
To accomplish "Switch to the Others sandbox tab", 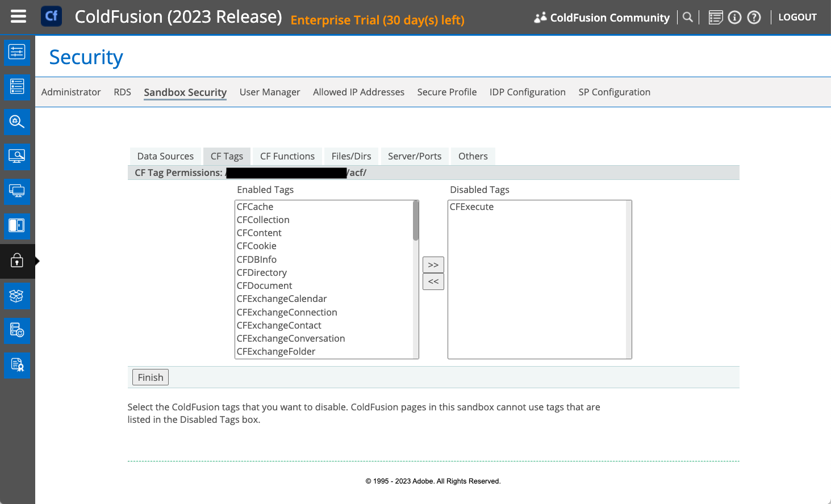I will 473,156.
